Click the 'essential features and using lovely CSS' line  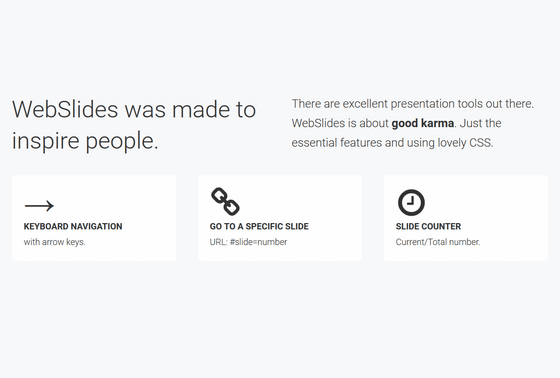coord(392,143)
